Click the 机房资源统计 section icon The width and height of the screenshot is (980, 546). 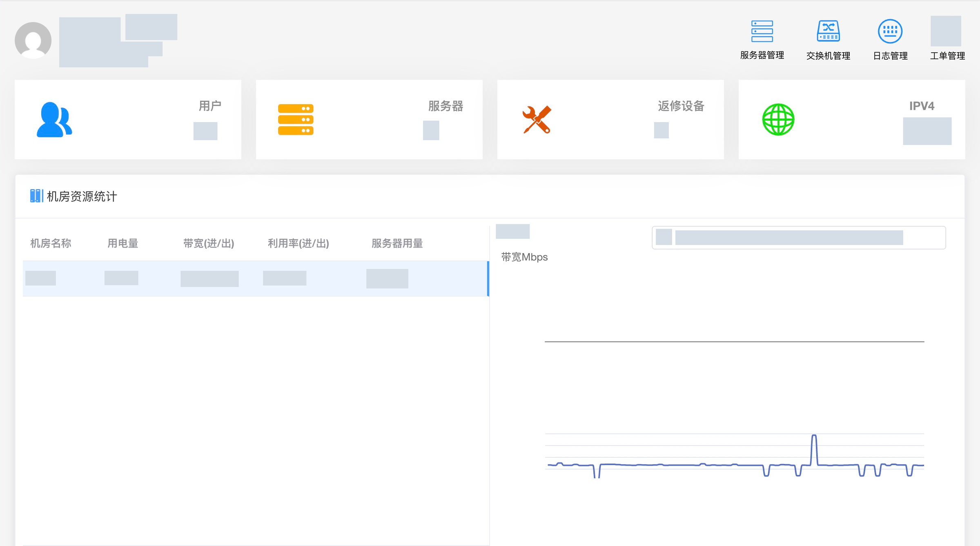36,196
